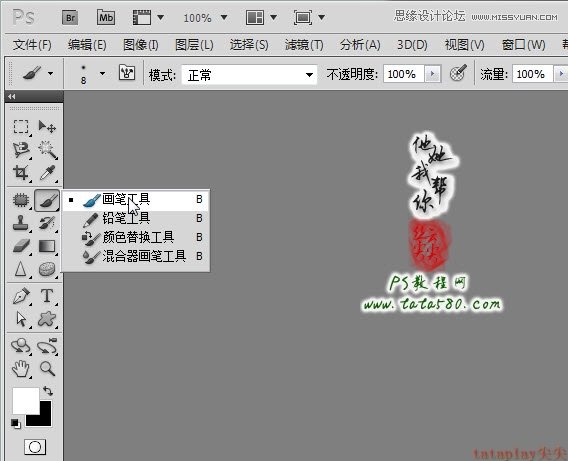Select the Eyedropper tool
Image resolution: width=568 pixels, height=461 pixels.
point(47,173)
